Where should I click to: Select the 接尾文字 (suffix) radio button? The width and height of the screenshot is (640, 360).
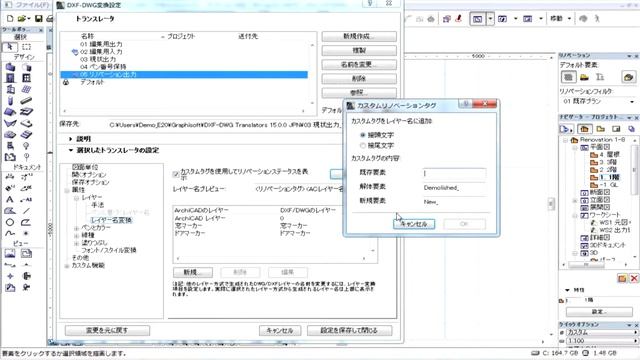pyautogui.click(x=362, y=145)
